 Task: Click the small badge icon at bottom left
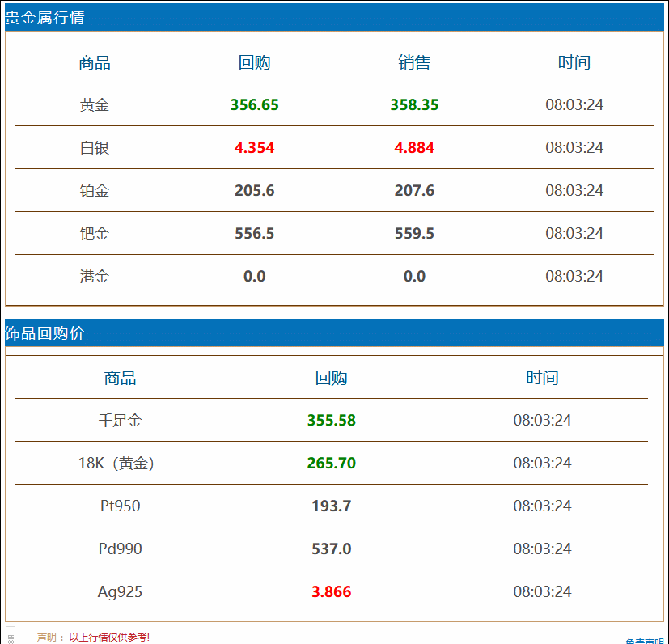(11, 637)
